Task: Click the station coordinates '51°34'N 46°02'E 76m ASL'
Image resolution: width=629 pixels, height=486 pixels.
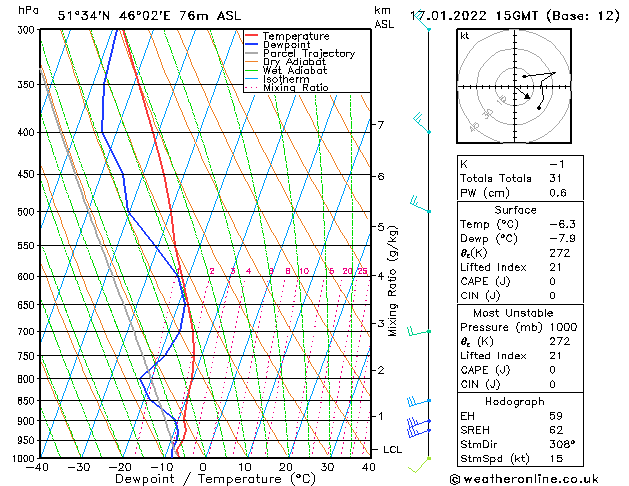Action: (x=149, y=16)
